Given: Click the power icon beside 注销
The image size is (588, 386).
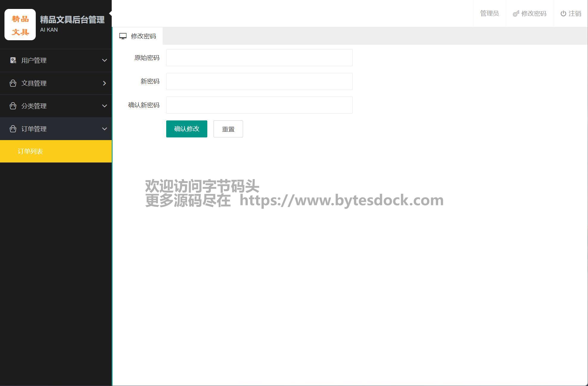Looking at the screenshot, I should (563, 14).
